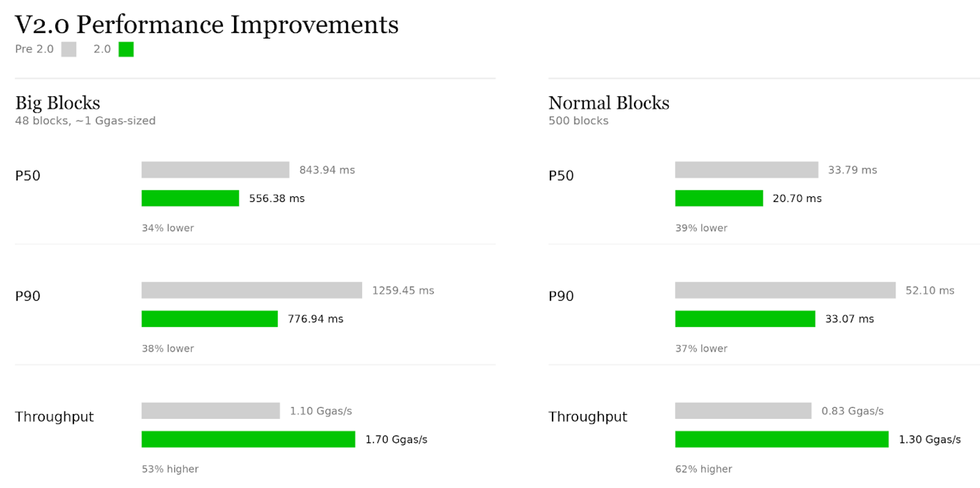Click the 1259.45 ms value label
This screenshot has width=980, height=488.
pyautogui.click(x=403, y=290)
